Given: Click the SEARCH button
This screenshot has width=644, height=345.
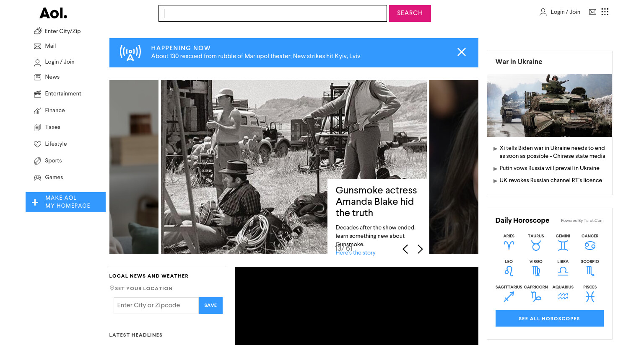Looking at the screenshot, I should (x=410, y=13).
